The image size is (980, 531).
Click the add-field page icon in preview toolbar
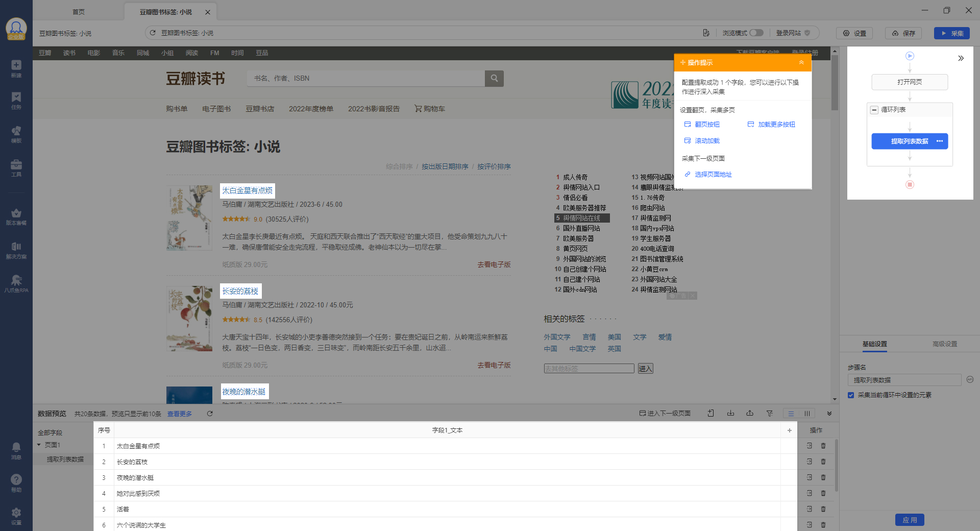pyautogui.click(x=710, y=413)
